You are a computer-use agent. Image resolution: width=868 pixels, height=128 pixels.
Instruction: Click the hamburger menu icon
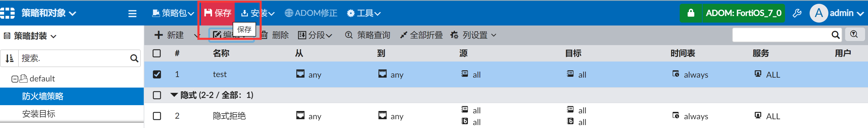[132, 13]
